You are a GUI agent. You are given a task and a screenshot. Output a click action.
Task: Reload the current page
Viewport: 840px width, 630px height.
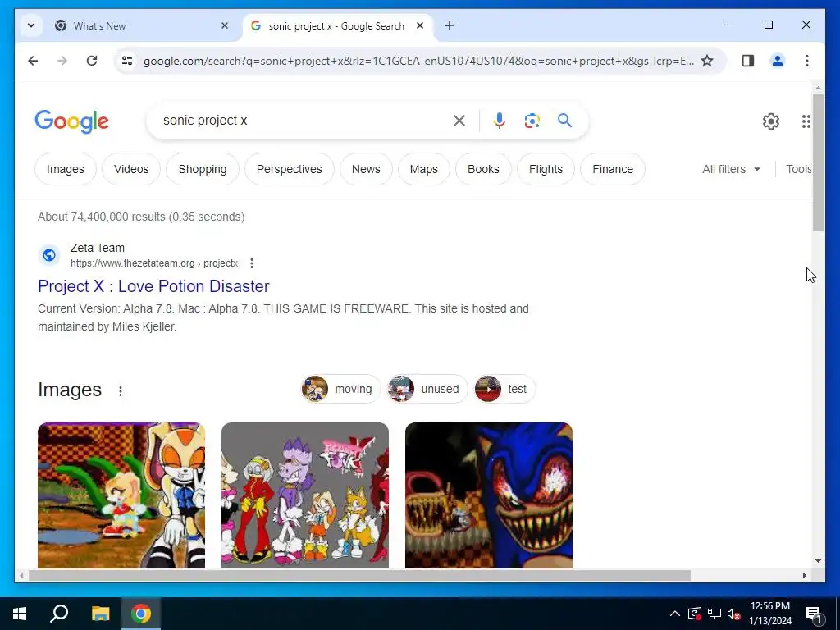[92, 61]
